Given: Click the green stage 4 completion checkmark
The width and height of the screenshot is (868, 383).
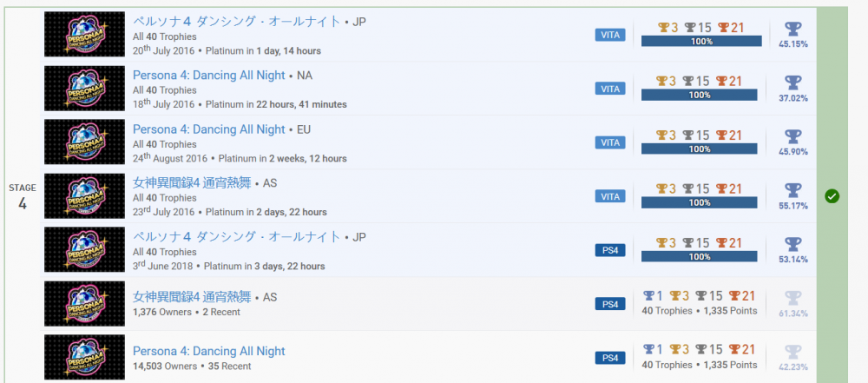Looking at the screenshot, I should [x=832, y=196].
